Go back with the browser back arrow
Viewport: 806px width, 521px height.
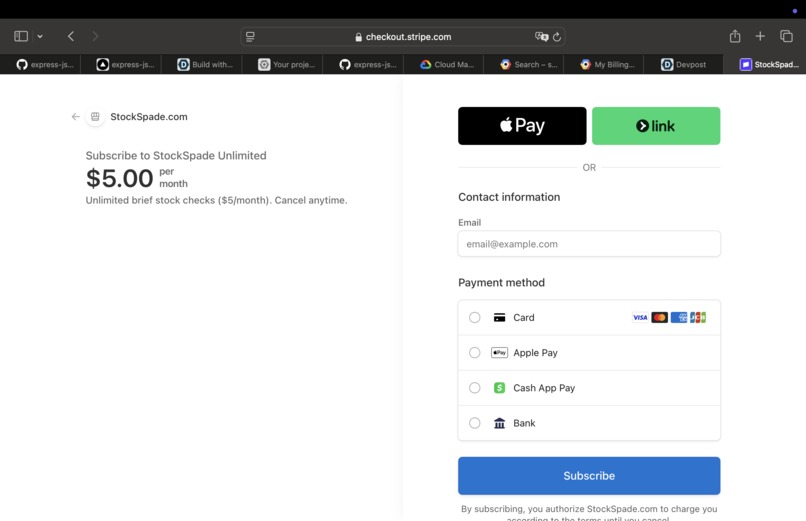pos(71,36)
